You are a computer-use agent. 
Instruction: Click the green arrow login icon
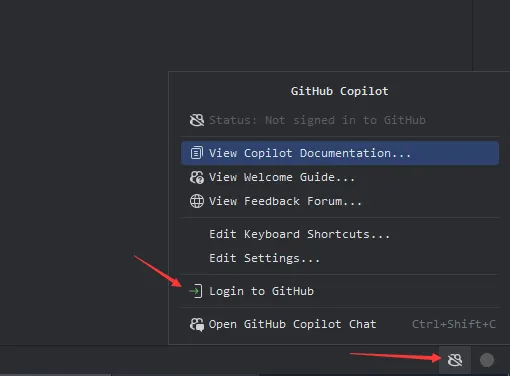pos(196,291)
